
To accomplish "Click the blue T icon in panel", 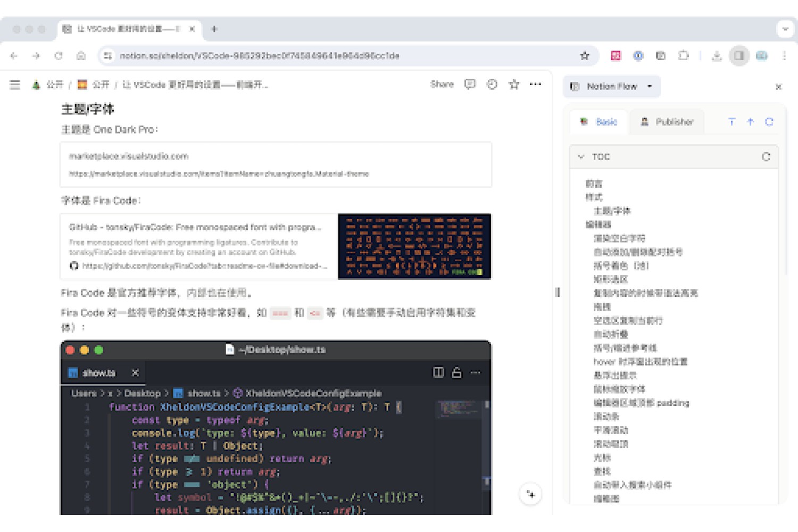I will 731,122.
